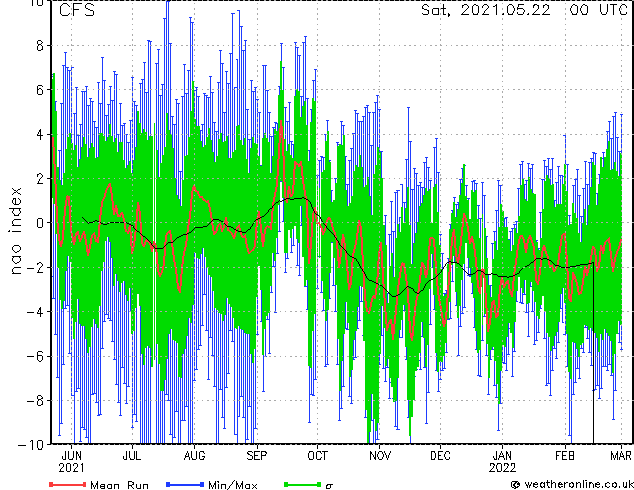The image size is (634, 490).
Task: Click the black vertical marker line in February
Action: point(593,353)
